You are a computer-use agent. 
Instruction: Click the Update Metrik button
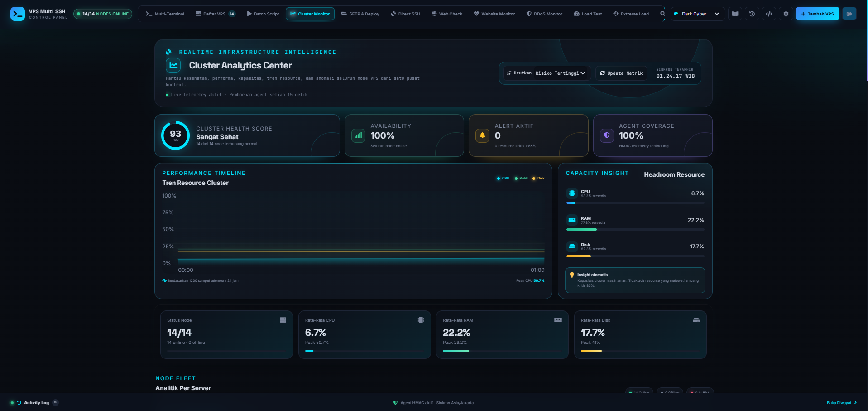(621, 73)
